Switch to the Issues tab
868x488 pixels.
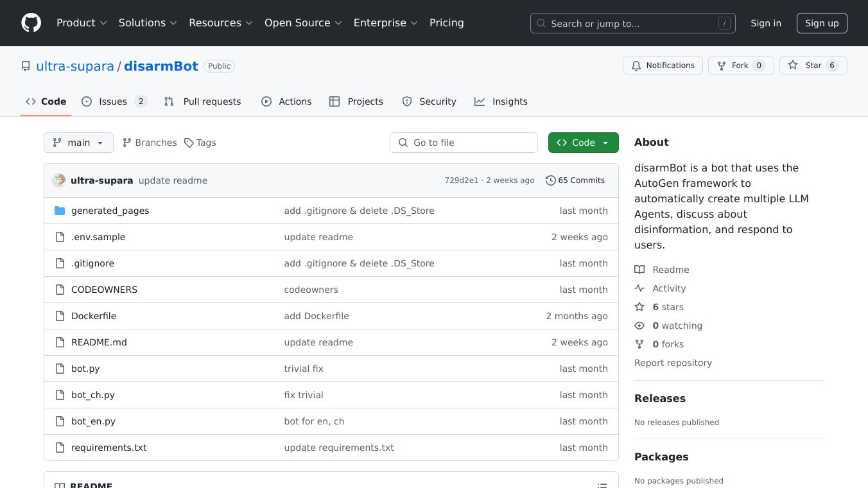point(114,101)
